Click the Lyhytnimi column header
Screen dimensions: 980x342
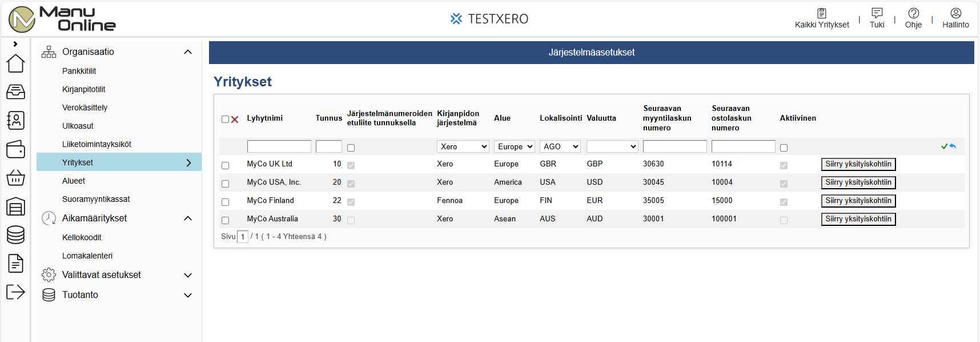pos(265,118)
